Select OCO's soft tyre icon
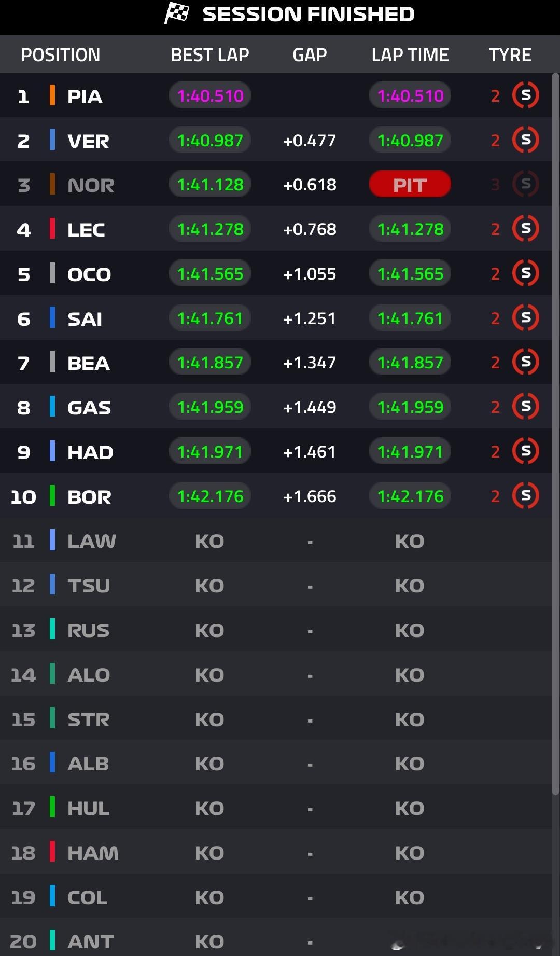560x956 pixels. coord(526,273)
